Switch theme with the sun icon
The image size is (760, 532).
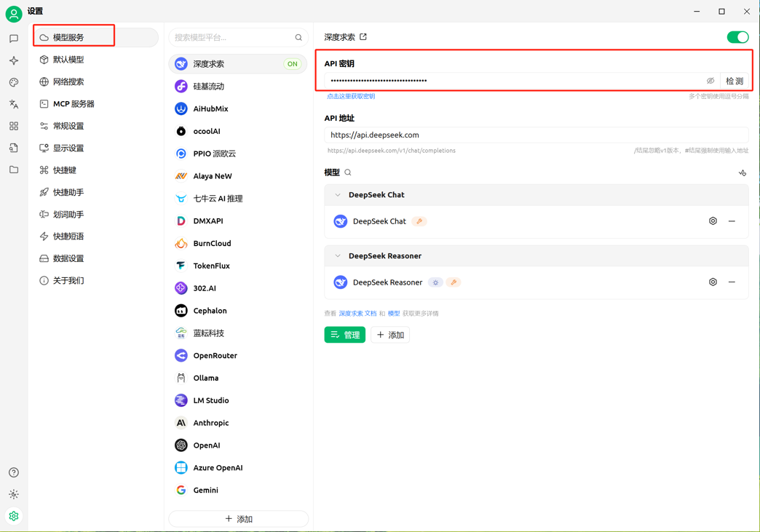(x=14, y=494)
